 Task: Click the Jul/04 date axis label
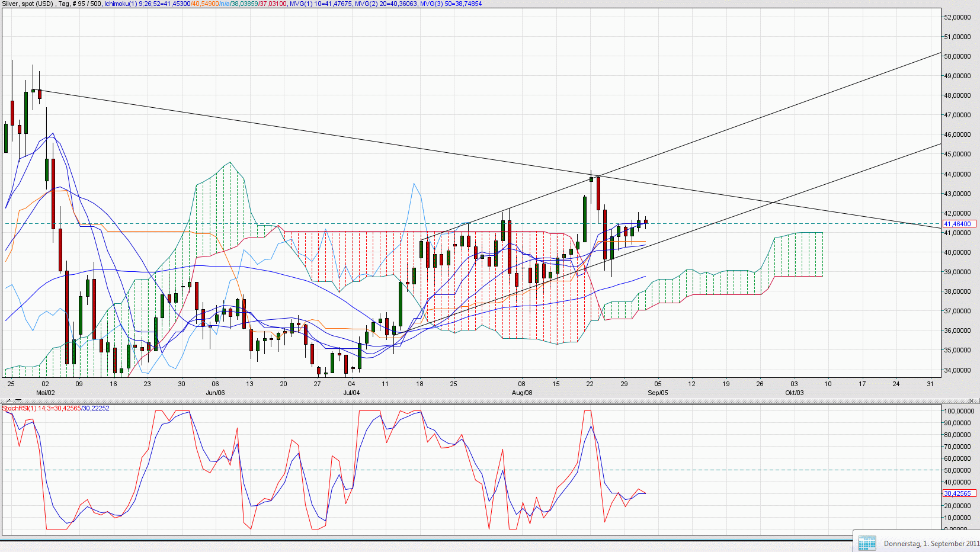[x=351, y=393]
